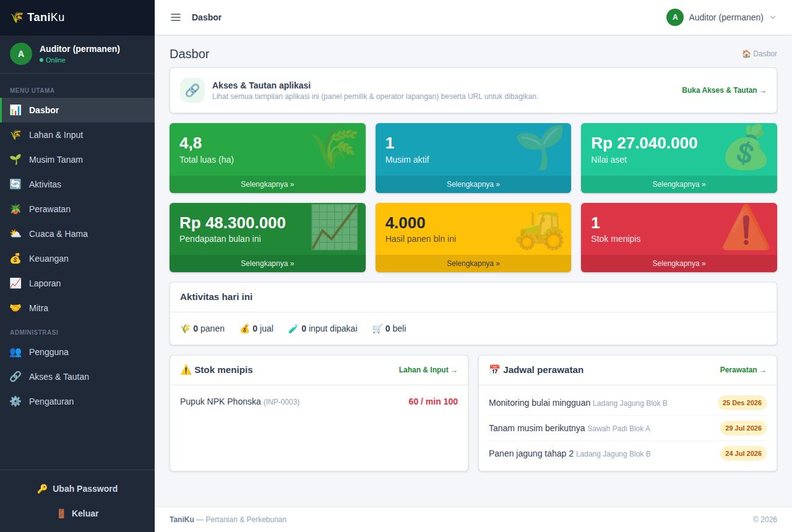The height and width of the screenshot is (532, 792).
Task: Click the shopping cart icon beside beli
Action: pos(377,328)
